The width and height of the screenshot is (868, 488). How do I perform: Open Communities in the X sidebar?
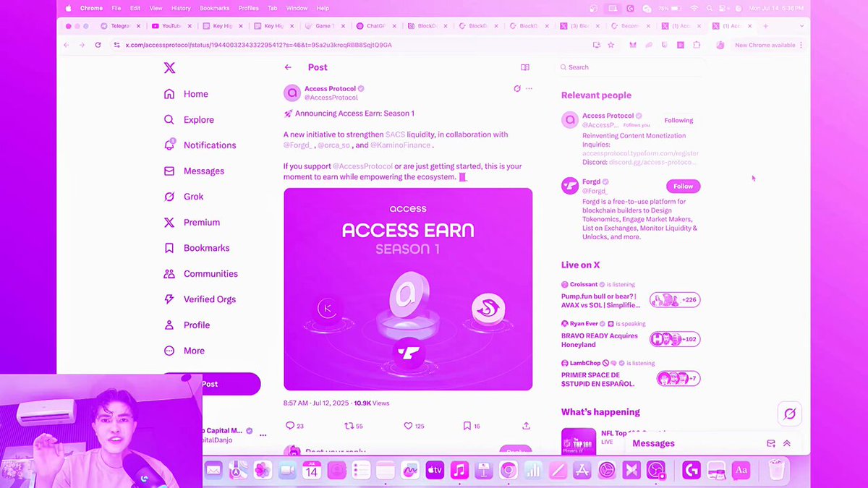pos(201,274)
